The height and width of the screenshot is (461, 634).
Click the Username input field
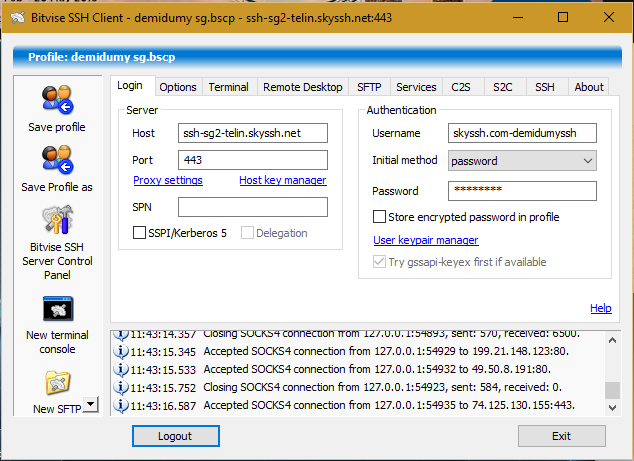pyautogui.click(x=522, y=133)
